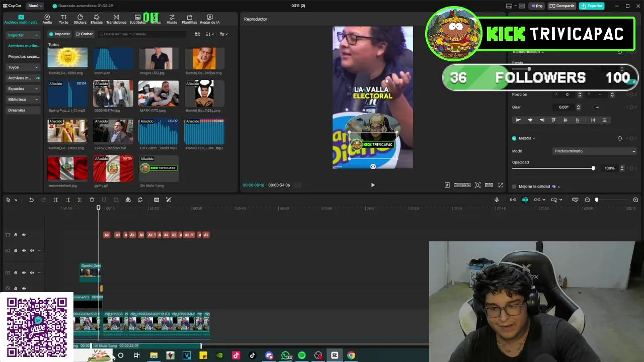Image resolution: width=644 pixels, height=362 pixels.
Task: Click the magic wand icon in timeline toolbar
Action: click(169, 200)
